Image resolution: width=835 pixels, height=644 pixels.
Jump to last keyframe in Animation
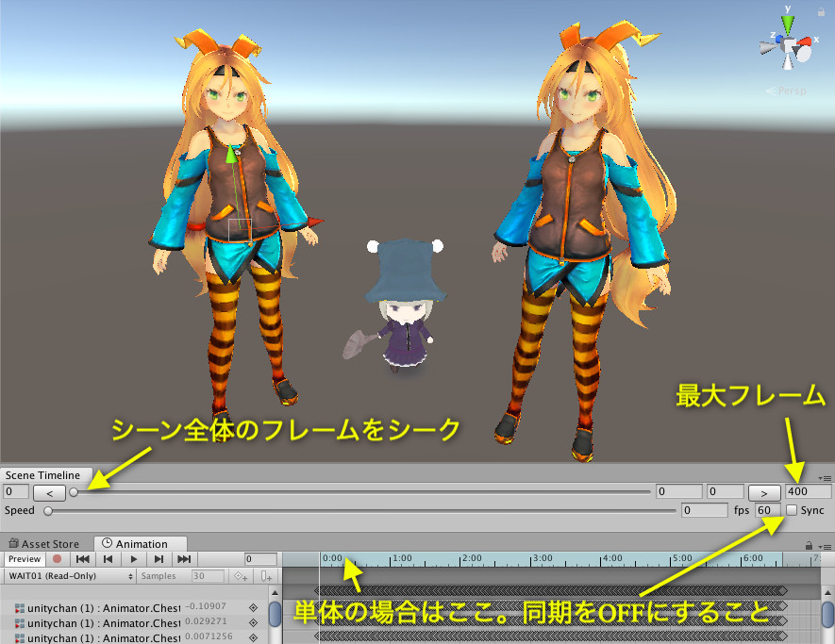184,559
